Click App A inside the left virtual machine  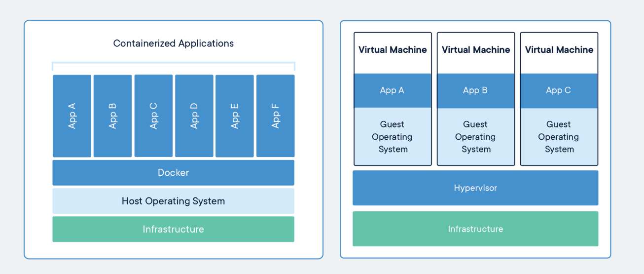click(392, 90)
